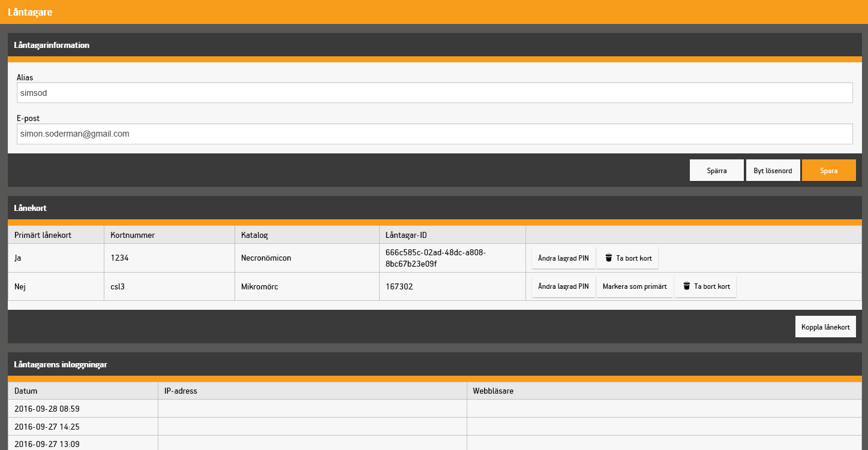This screenshot has width=868, height=450.
Task: Click the Alias input field
Action: pyautogui.click(x=435, y=93)
